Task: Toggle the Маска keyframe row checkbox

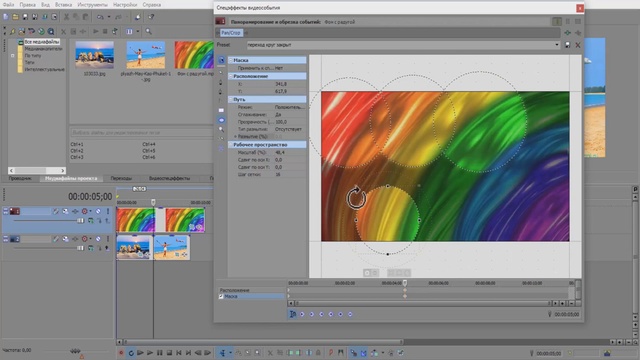Action: point(221,297)
